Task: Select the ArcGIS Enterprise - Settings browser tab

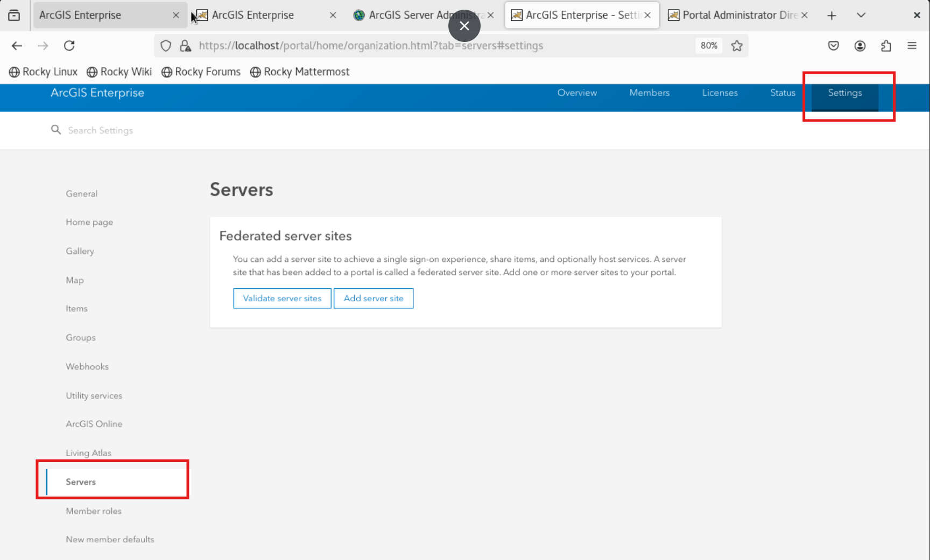Action: [581, 15]
